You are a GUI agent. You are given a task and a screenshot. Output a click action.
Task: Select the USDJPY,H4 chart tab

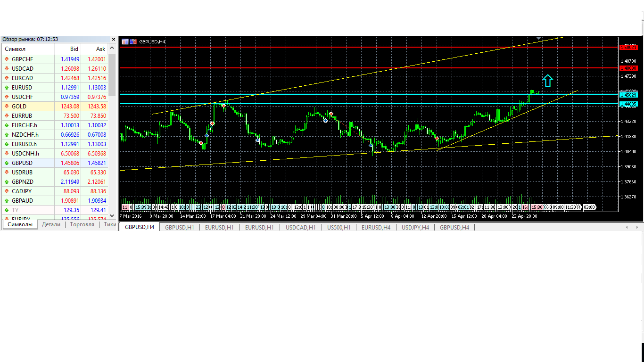[x=415, y=227]
